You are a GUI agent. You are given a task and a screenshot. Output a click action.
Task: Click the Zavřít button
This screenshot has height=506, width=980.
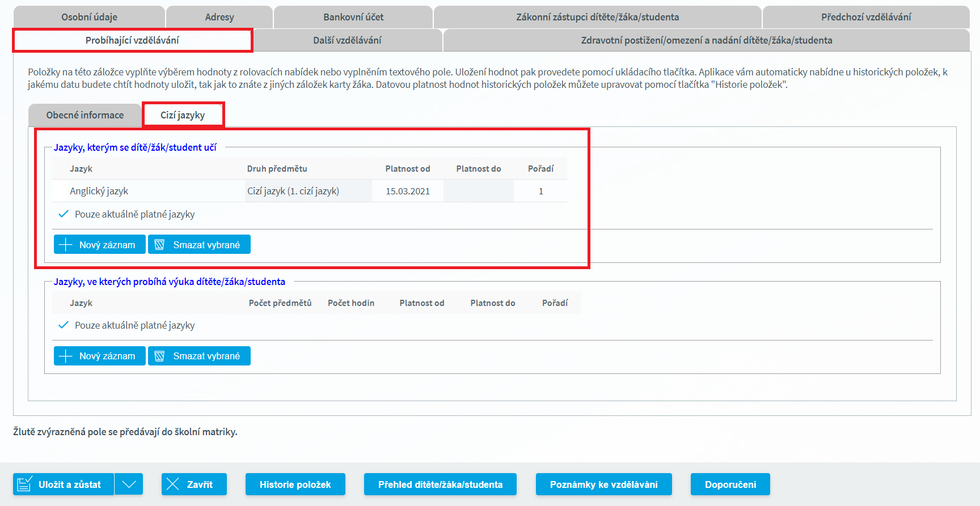click(194, 484)
